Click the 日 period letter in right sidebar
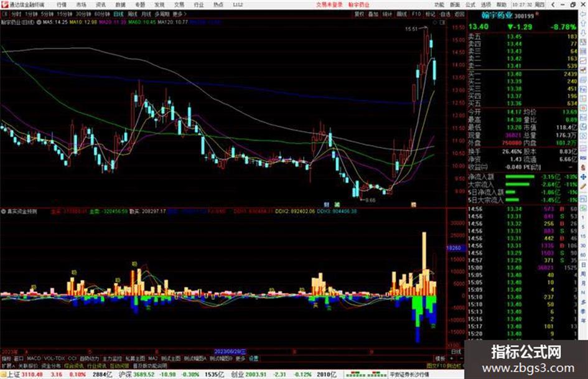588x379 pixels. (x=584, y=265)
